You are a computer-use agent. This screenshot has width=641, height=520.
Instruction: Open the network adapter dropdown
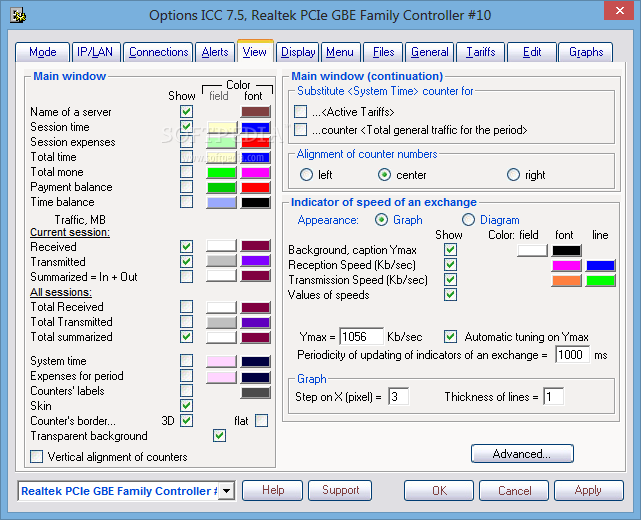[226, 491]
